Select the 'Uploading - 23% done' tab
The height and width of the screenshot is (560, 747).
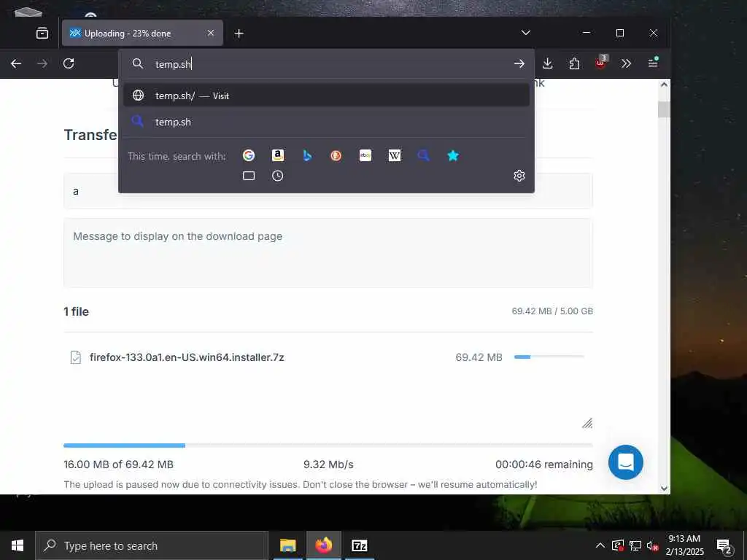(x=142, y=34)
